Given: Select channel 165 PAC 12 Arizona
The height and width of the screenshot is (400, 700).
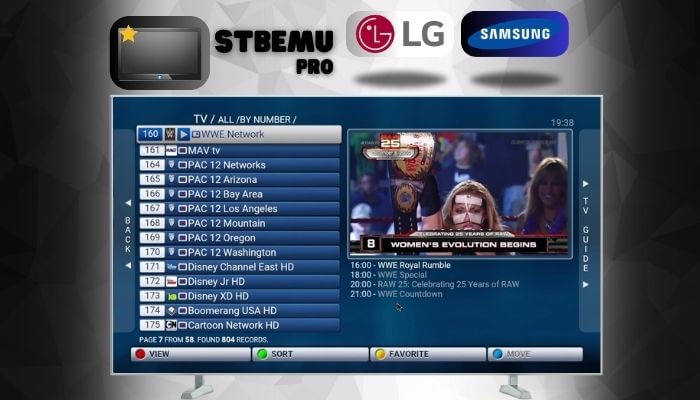Looking at the screenshot, I should click(x=240, y=179).
